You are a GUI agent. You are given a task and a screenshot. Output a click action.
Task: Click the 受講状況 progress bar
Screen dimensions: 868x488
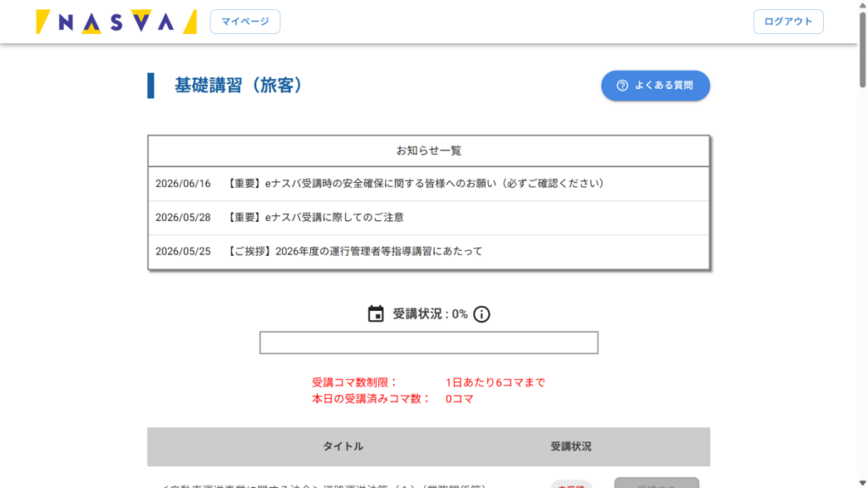click(x=428, y=342)
